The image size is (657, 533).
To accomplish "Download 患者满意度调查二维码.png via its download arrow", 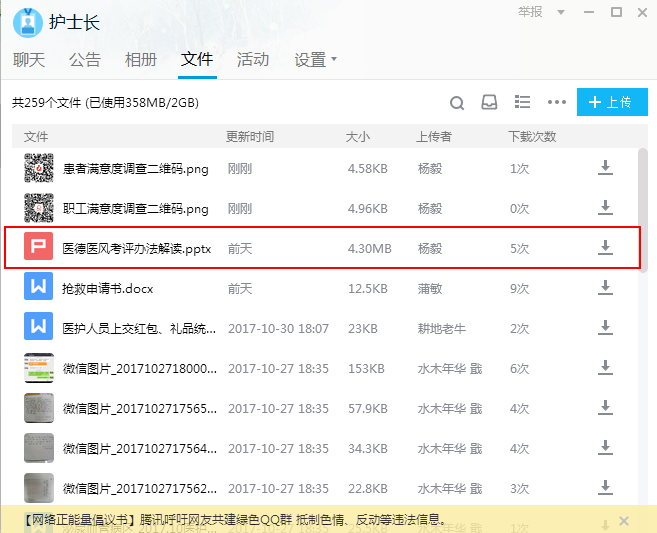I will pos(605,168).
